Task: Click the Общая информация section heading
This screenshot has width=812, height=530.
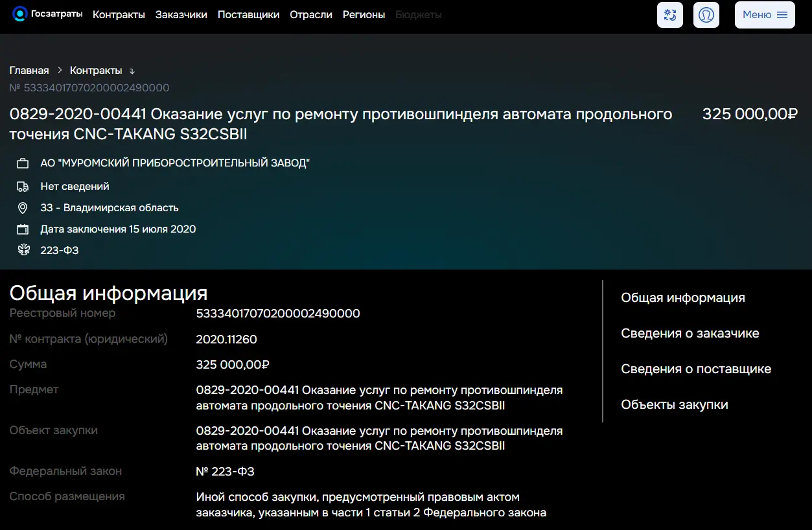Action: point(108,293)
